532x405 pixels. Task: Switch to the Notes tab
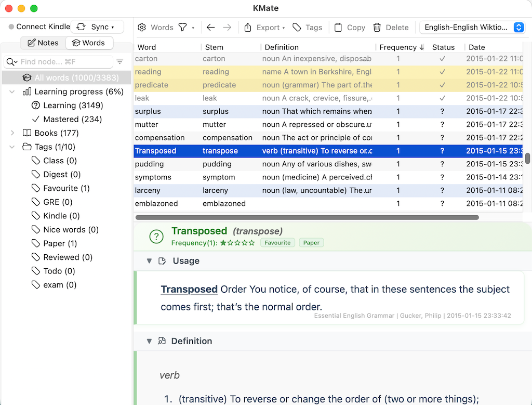click(x=43, y=43)
